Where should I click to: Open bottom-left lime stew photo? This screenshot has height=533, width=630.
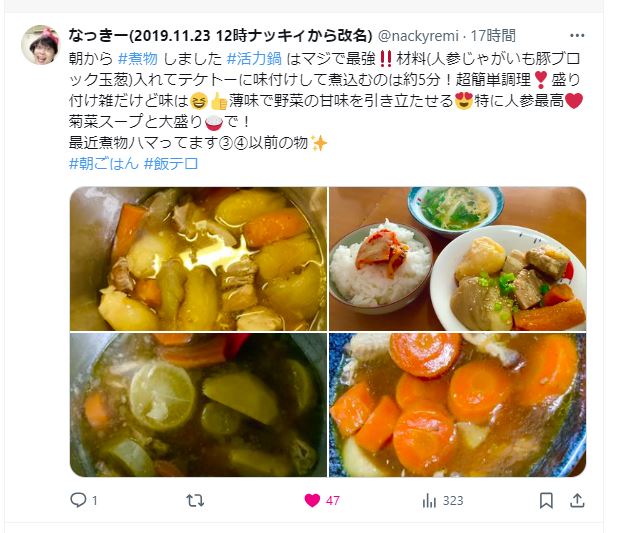click(198, 405)
